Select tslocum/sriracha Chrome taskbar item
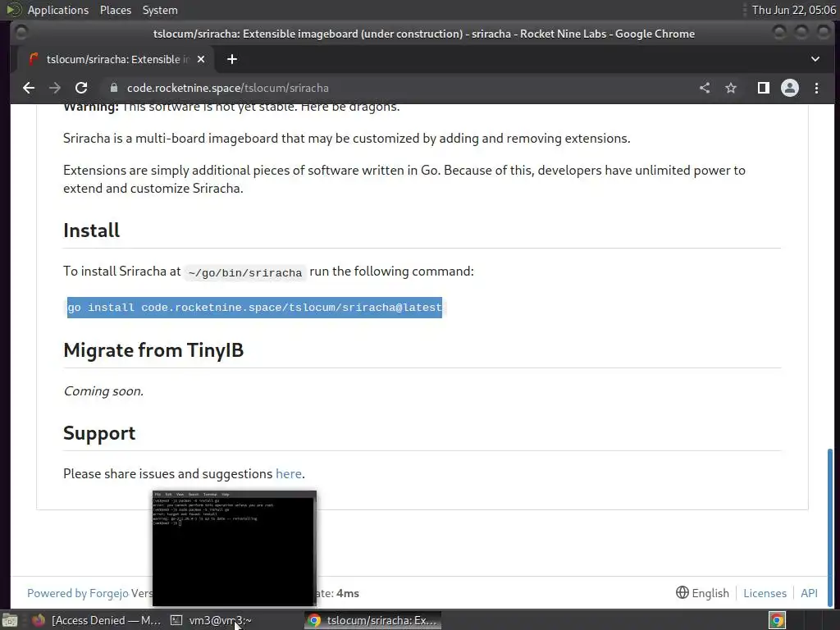The height and width of the screenshot is (630, 840). pyautogui.click(x=373, y=620)
